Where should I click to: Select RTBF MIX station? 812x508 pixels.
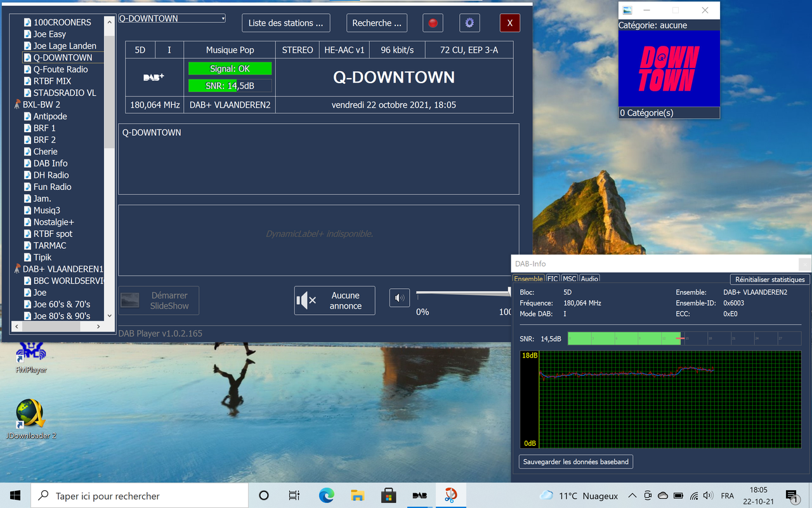click(x=52, y=81)
